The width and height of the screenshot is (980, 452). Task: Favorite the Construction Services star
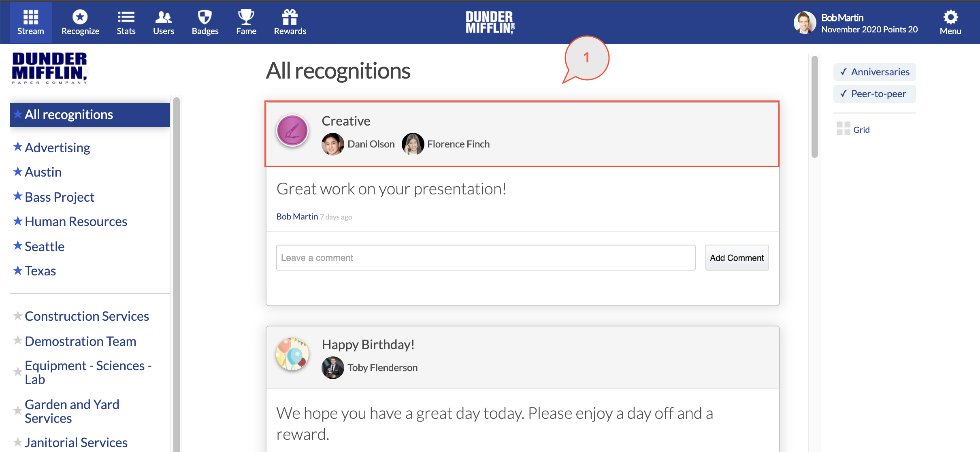[x=17, y=316]
